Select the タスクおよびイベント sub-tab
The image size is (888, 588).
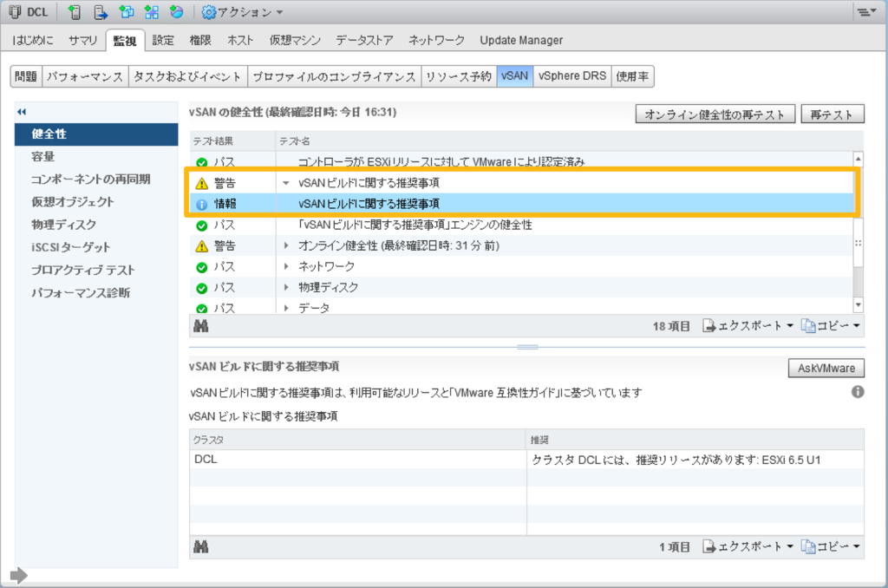pyautogui.click(x=188, y=76)
